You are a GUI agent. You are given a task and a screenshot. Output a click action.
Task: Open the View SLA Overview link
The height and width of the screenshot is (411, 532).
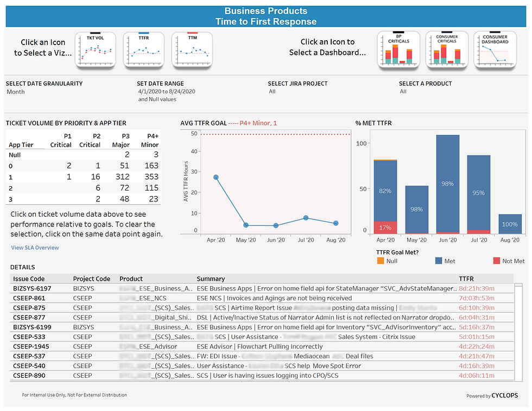35,247
